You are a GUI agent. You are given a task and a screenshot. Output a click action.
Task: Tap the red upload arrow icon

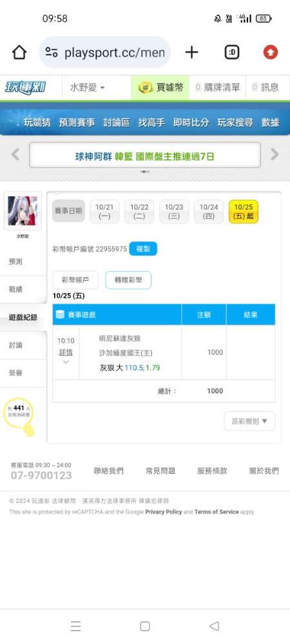[271, 52]
